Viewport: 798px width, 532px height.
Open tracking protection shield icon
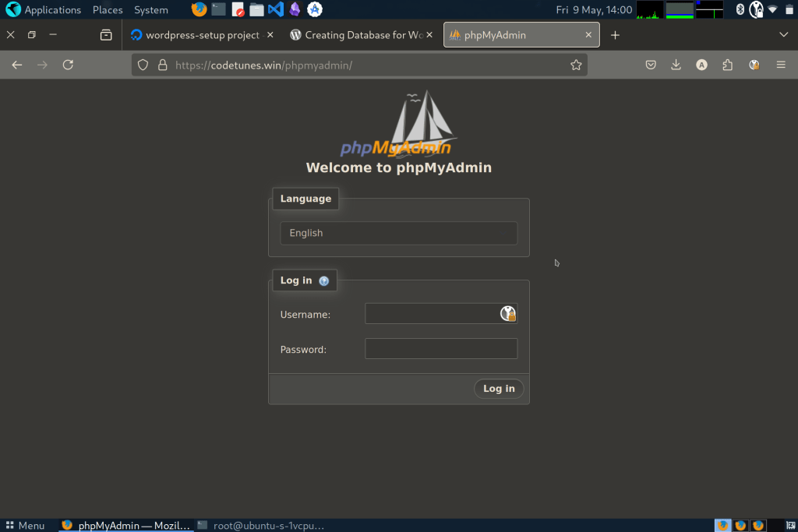point(143,65)
